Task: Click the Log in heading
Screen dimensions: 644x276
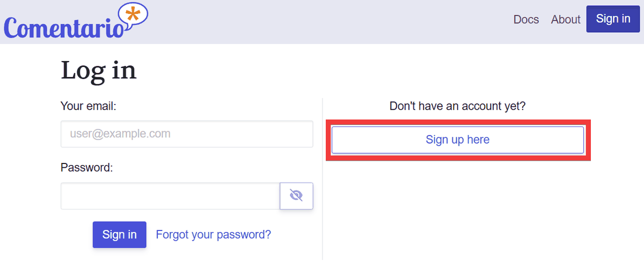Action: click(x=99, y=70)
